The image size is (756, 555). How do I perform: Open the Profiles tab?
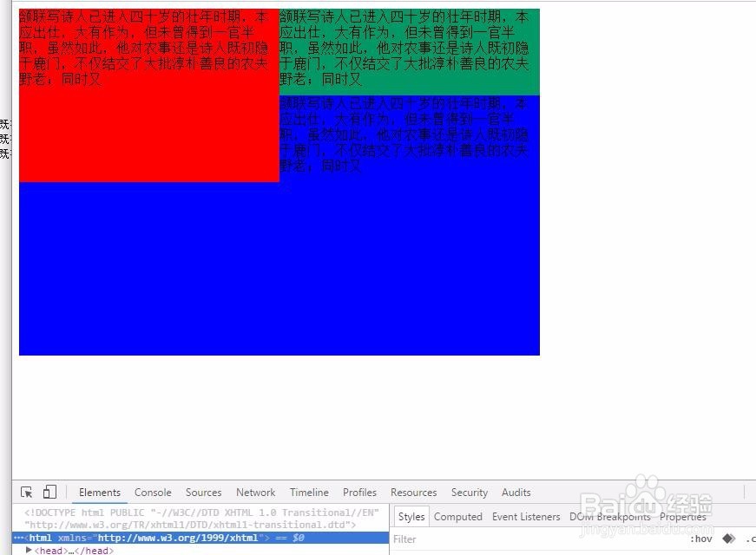pyautogui.click(x=359, y=493)
